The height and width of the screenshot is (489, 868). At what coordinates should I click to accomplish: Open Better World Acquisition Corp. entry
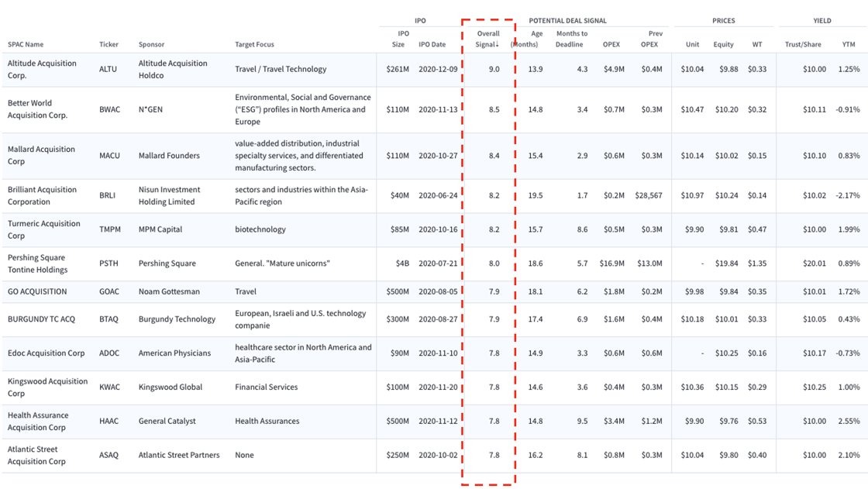37,109
